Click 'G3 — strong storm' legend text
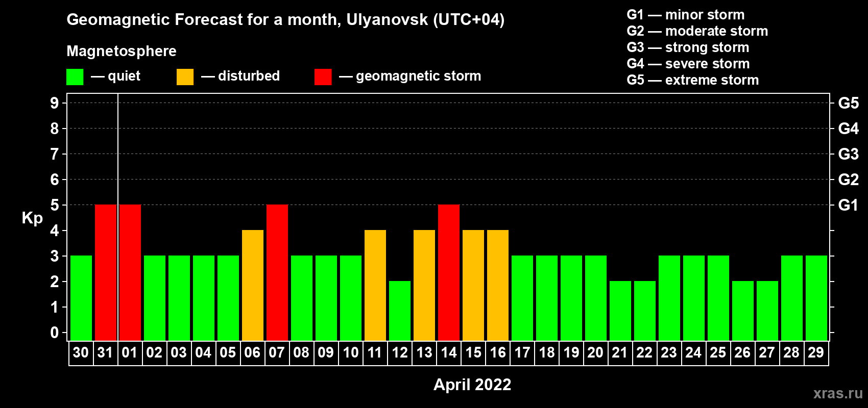 point(688,47)
